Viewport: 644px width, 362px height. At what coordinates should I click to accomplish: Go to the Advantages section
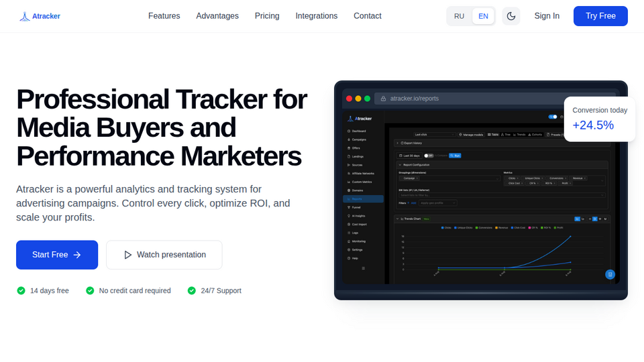click(x=217, y=16)
